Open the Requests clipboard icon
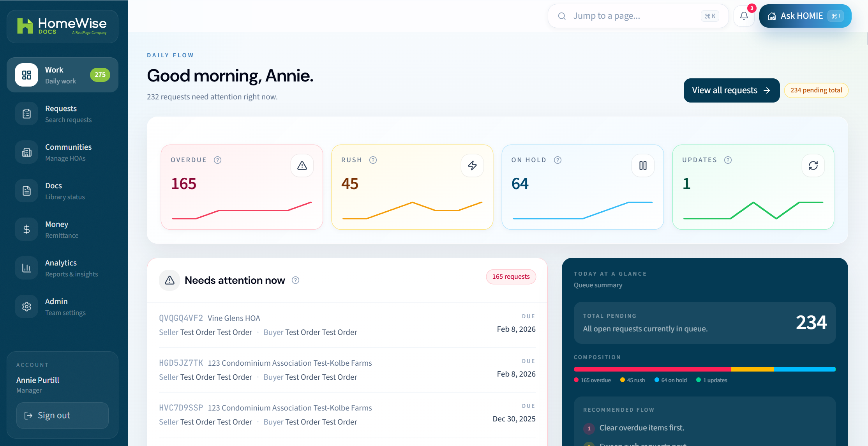The image size is (868, 446). 26,113
